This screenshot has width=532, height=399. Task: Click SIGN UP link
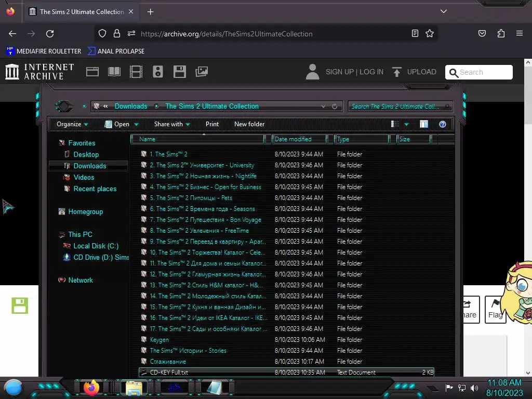(340, 72)
